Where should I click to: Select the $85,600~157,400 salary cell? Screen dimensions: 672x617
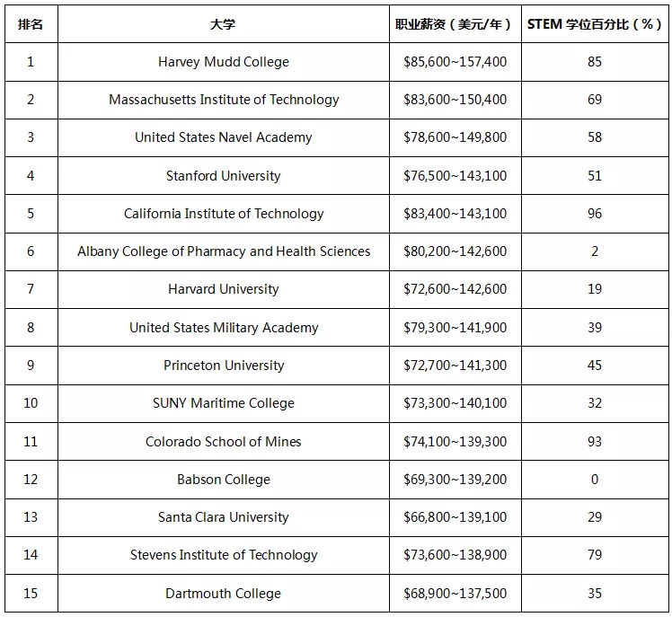coord(455,62)
